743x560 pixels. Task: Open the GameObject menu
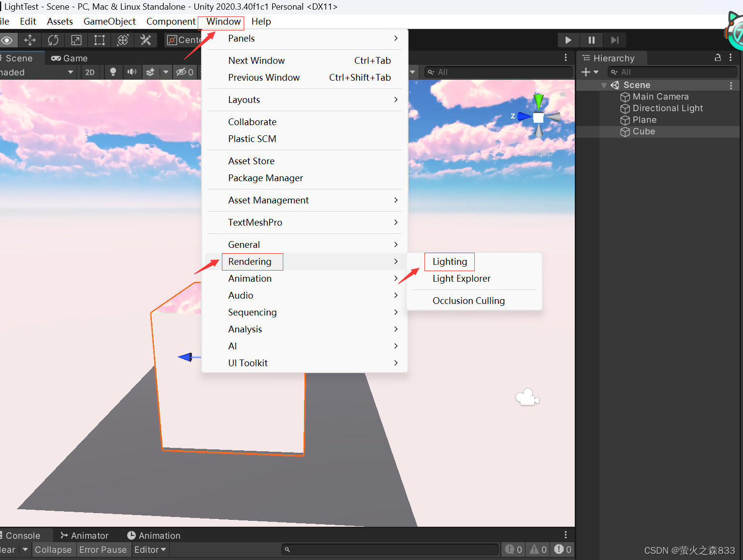pyautogui.click(x=110, y=22)
